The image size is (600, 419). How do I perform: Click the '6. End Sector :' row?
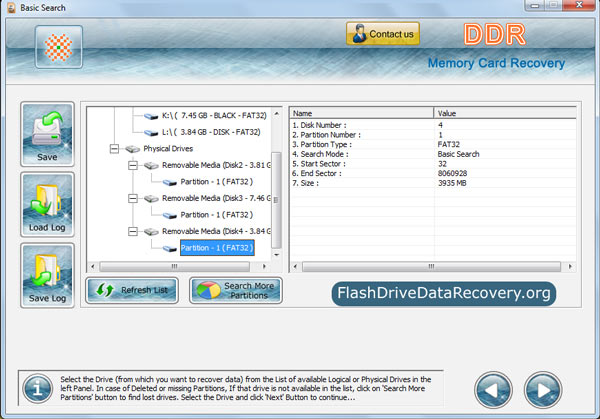433,173
